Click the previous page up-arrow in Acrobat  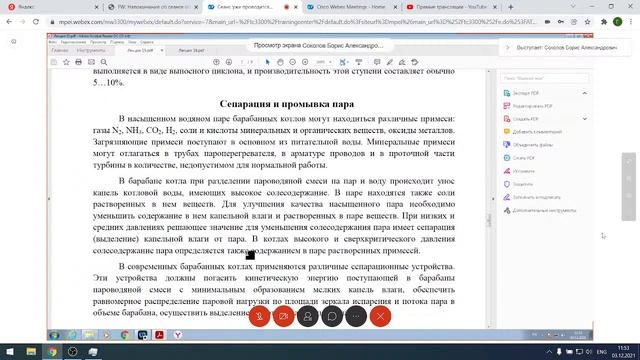click(216, 62)
